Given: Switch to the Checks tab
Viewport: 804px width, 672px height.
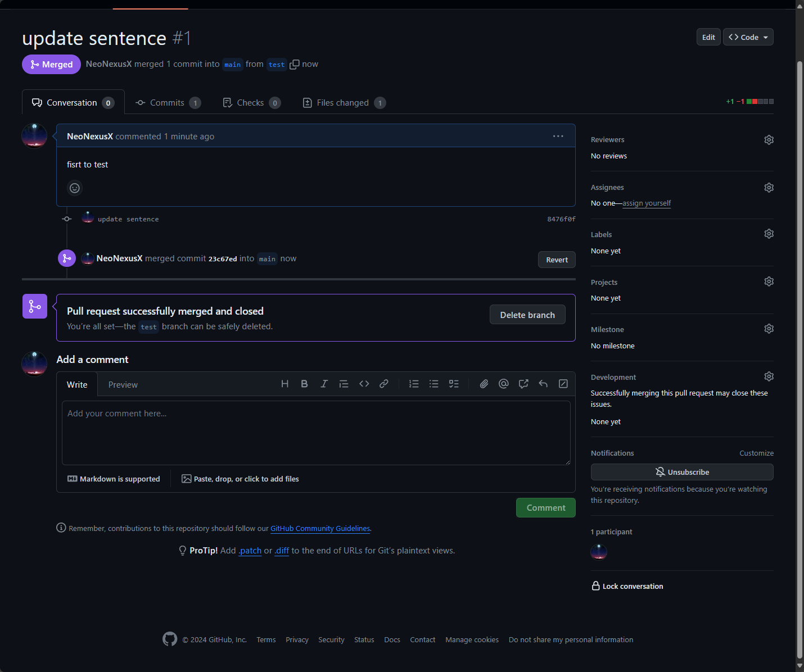Looking at the screenshot, I should point(252,103).
